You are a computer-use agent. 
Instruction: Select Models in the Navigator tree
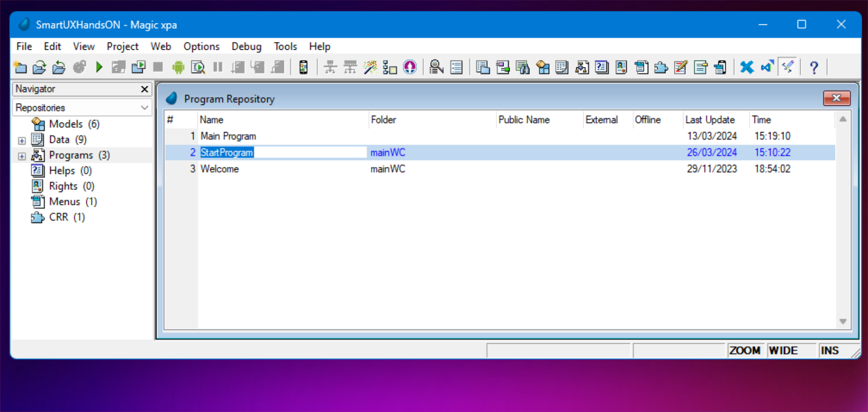pos(66,124)
